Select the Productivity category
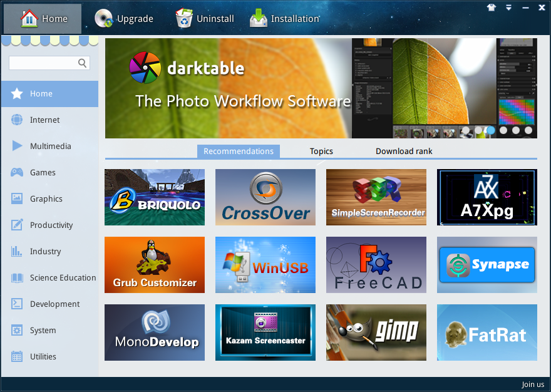 (49, 225)
